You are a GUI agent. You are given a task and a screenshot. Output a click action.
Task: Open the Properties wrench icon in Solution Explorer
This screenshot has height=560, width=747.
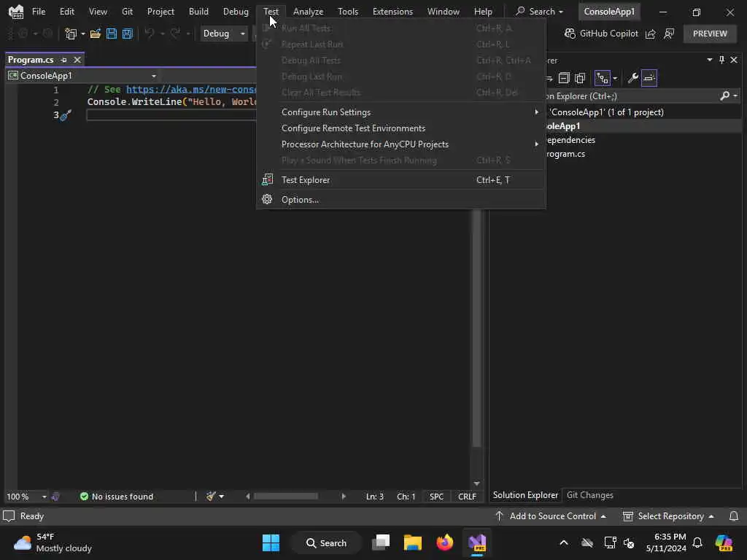[632, 78]
